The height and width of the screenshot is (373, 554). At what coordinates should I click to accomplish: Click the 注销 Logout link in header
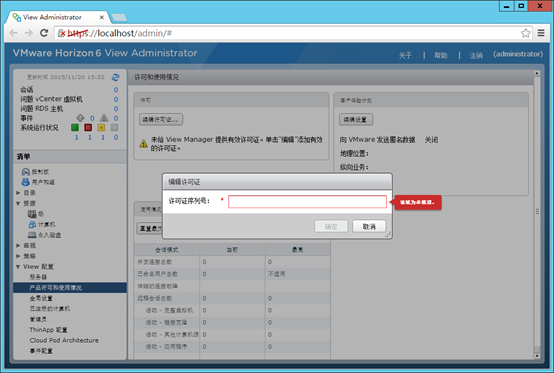pyautogui.click(x=476, y=55)
